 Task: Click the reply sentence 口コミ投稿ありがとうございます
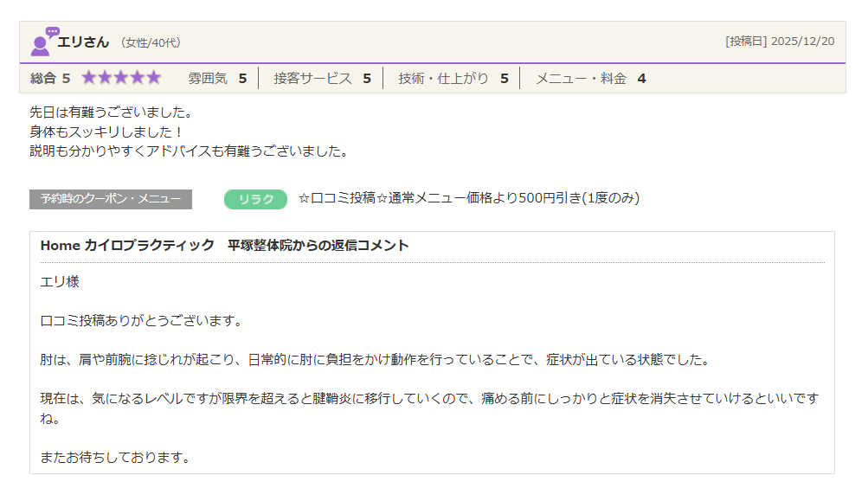click(140, 321)
